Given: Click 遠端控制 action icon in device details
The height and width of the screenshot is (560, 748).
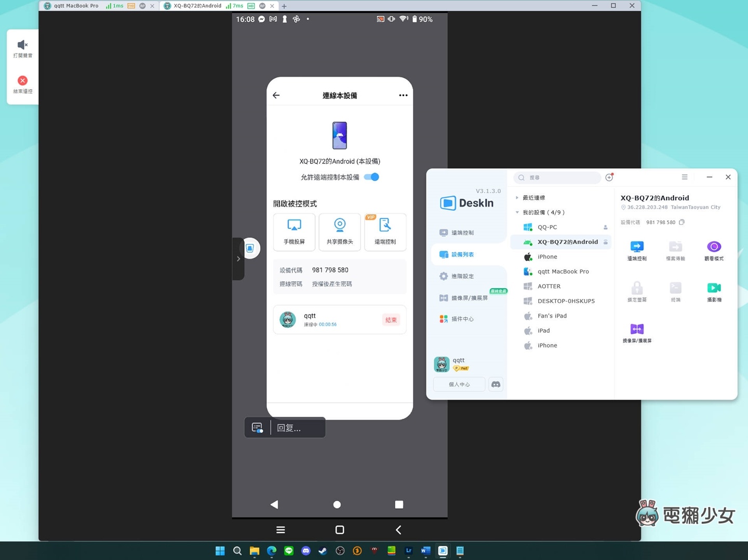Looking at the screenshot, I should pos(637,247).
